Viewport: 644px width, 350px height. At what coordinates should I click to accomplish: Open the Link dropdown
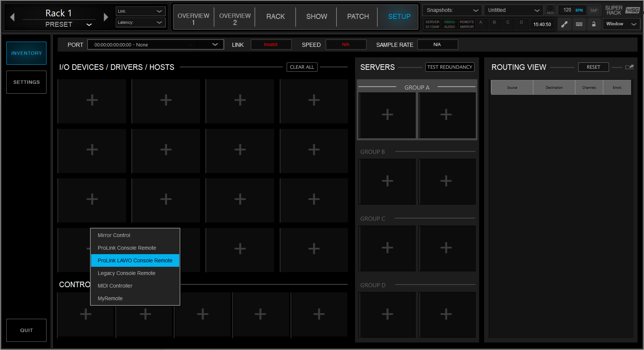[x=141, y=11]
